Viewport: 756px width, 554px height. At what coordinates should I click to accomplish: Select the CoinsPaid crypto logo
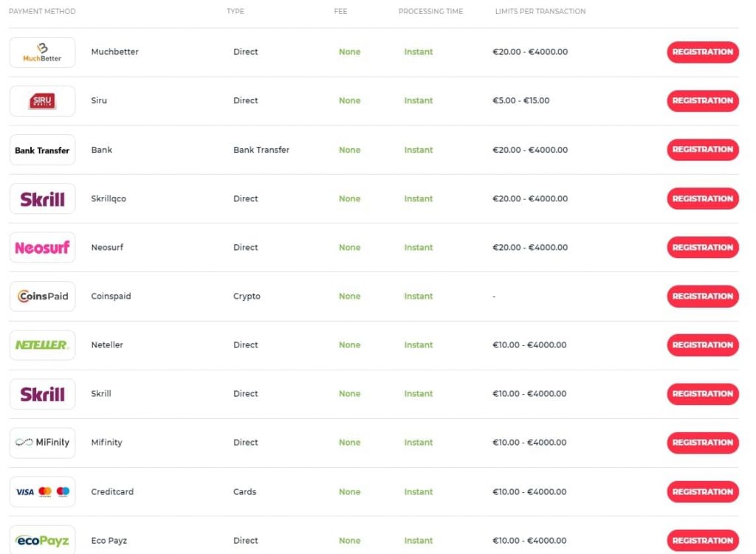(x=42, y=297)
